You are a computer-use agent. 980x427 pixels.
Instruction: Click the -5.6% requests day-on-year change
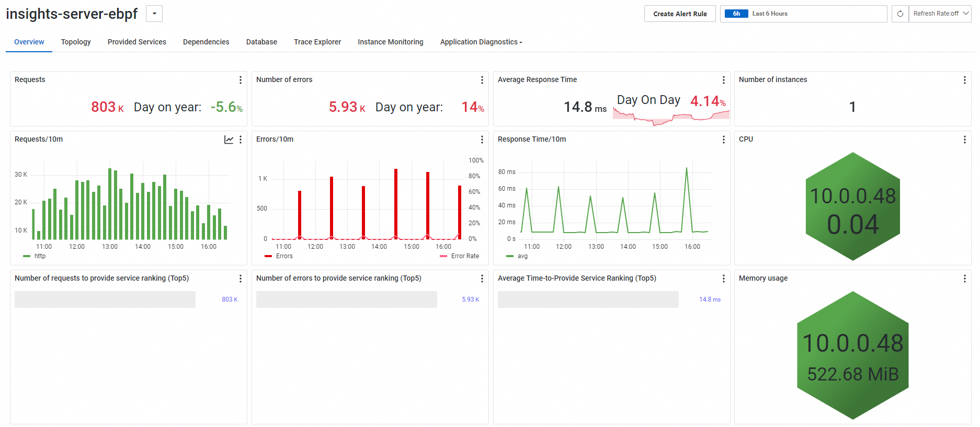coord(226,107)
